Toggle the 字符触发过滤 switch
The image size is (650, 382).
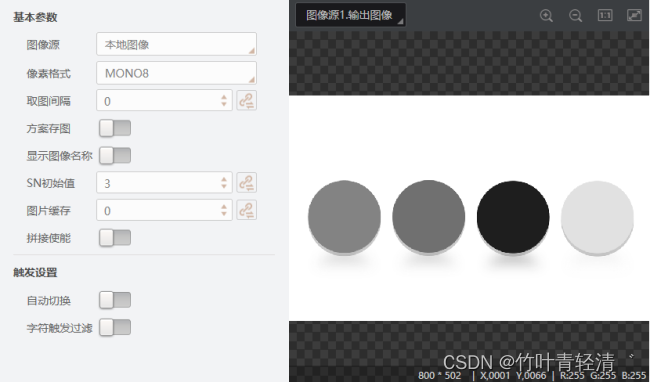click(115, 327)
